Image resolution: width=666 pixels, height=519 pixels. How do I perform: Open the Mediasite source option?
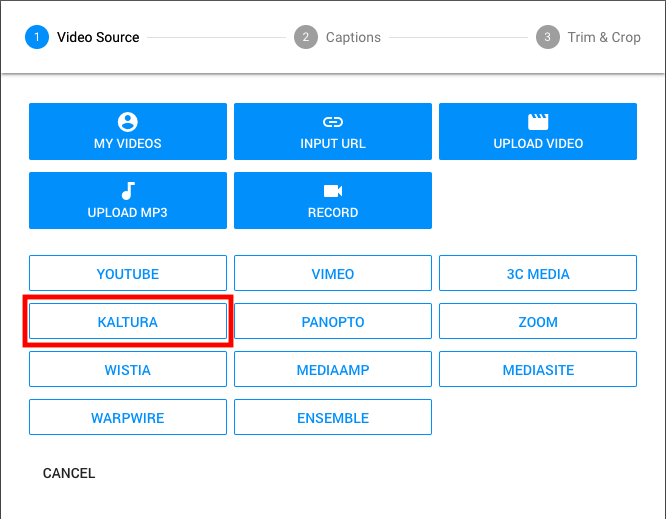click(538, 369)
